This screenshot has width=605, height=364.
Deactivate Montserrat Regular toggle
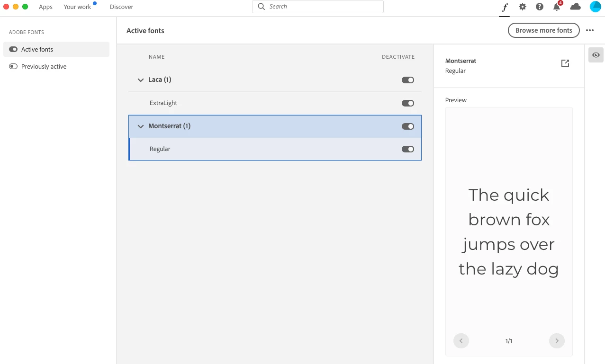[408, 149]
